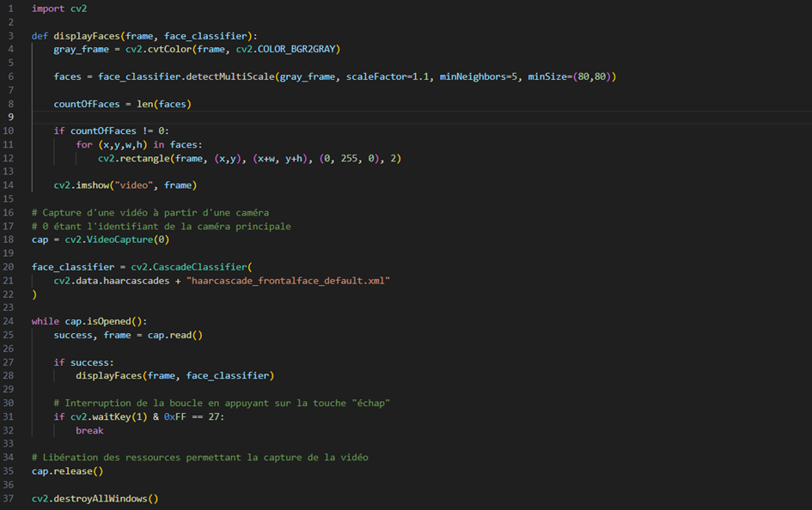This screenshot has width=812, height=510.
Task: Click 'if success:' line
Action: click(x=84, y=362)
